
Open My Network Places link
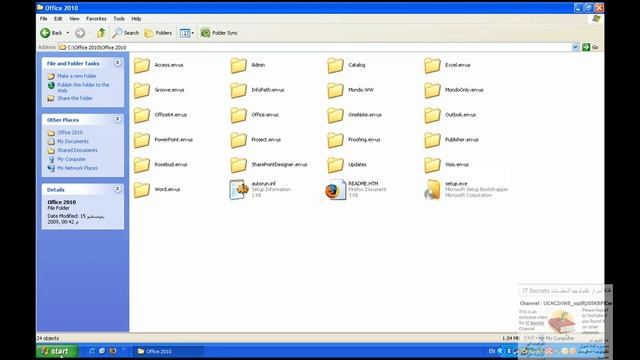coord(77,168)
